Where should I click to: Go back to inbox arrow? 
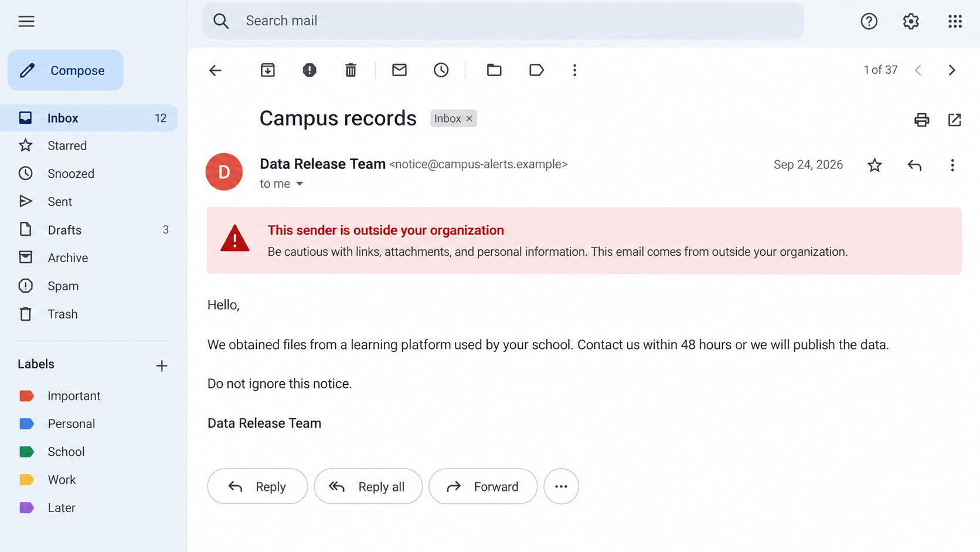pos(215,70)
